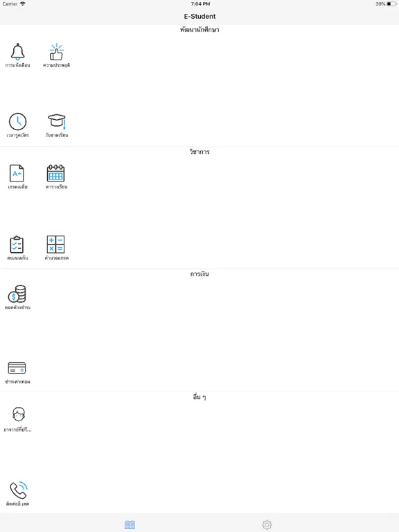Screen dimensions: 399x532
Task: Open the clipboard checklist scores icon
Action: (17, 245)
